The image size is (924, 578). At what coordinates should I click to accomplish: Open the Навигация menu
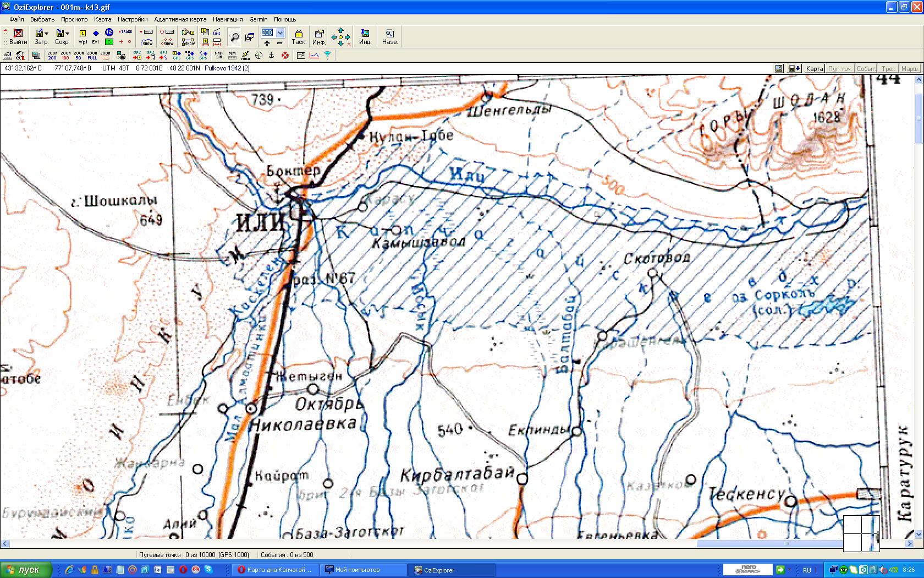pos(228,19)
